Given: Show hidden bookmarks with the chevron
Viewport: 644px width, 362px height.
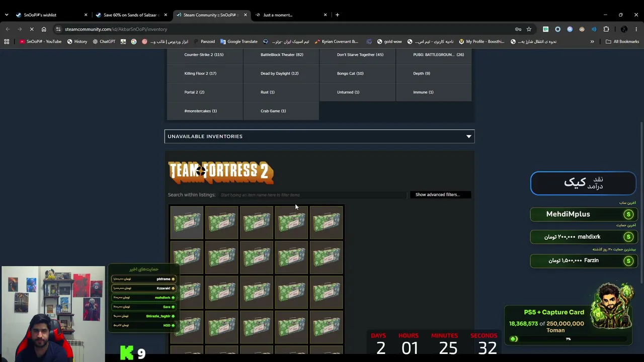Looking at the screenshot, I should (592, 42).
